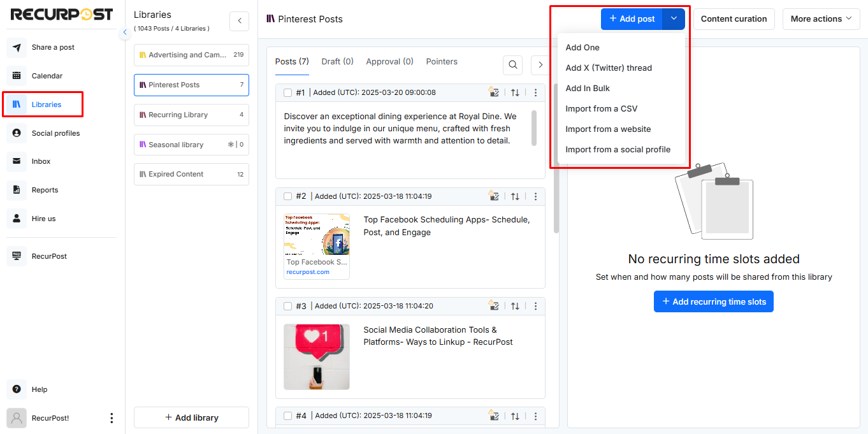Open the three-dot menu of post #4
This screenshot has height=434, width=868.
point(535,416)
